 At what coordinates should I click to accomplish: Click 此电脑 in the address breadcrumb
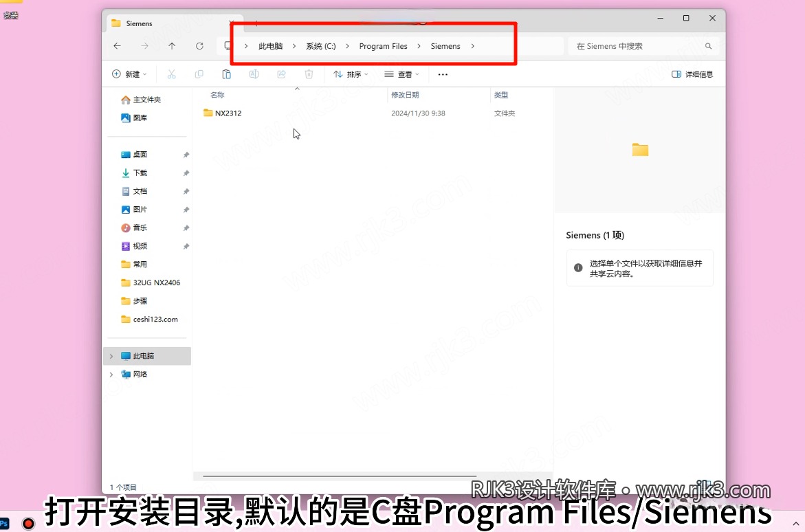coord(271,46)
